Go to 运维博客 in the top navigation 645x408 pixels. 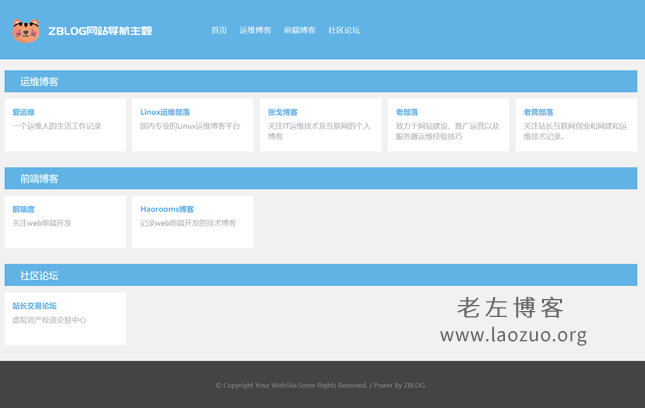coord(255,31)
